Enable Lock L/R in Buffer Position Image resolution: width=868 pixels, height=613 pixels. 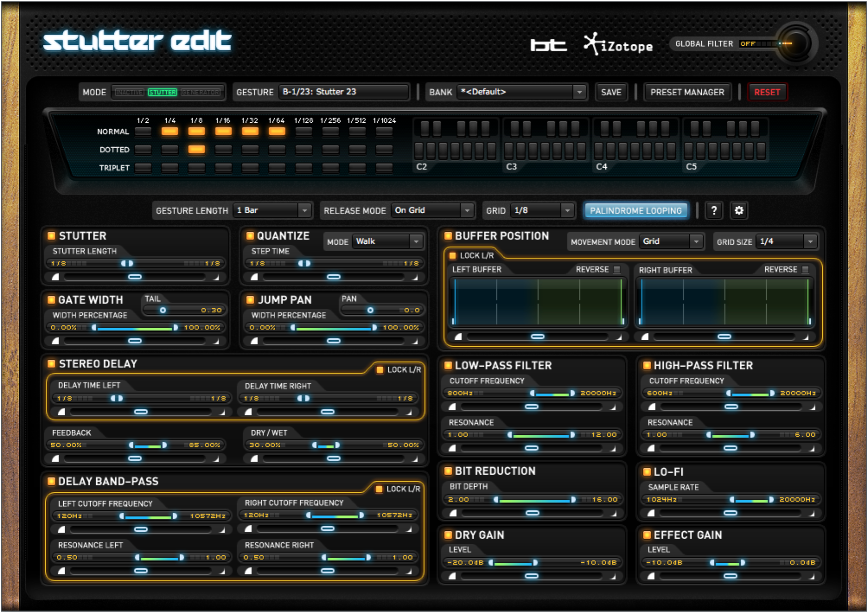click(452, 256)
